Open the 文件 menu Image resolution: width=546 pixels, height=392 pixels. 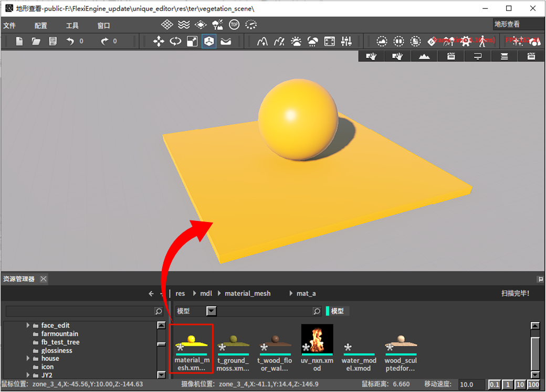point(9,26)
